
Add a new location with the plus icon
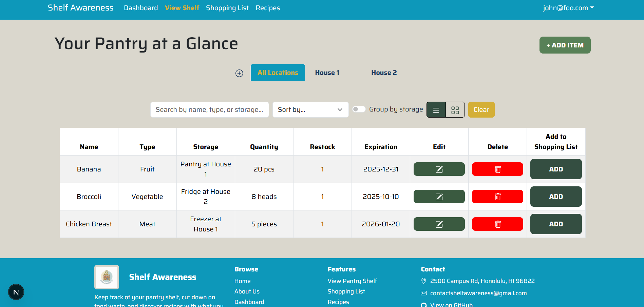pyautogui.click(x=239, y=73)
